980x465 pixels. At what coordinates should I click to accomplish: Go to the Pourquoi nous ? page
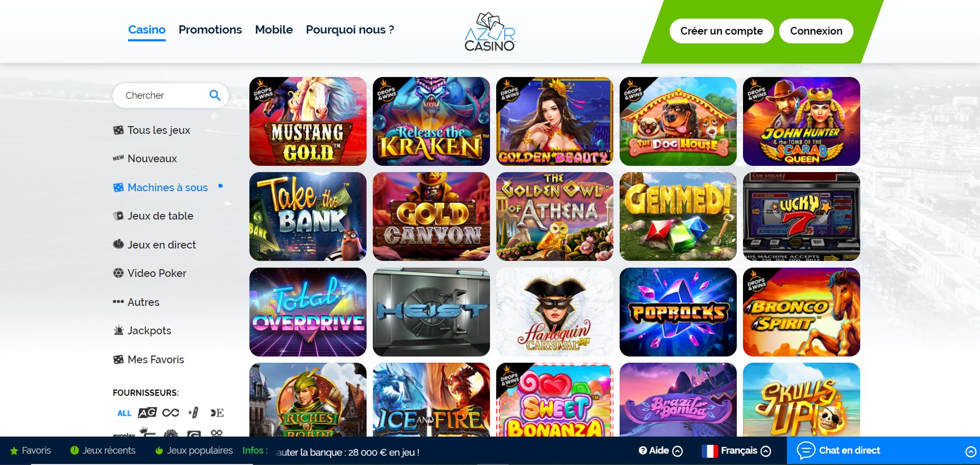tap(350, 30)
